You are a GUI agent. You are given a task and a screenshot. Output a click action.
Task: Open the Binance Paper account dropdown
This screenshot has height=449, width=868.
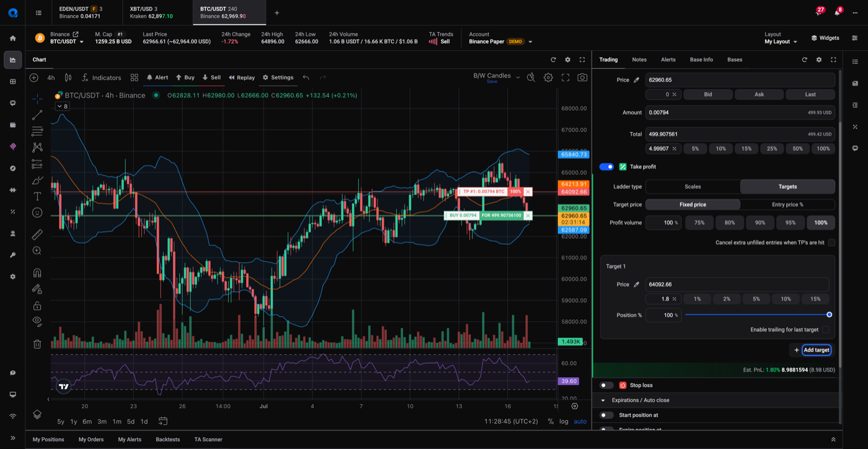pos(501,42)
